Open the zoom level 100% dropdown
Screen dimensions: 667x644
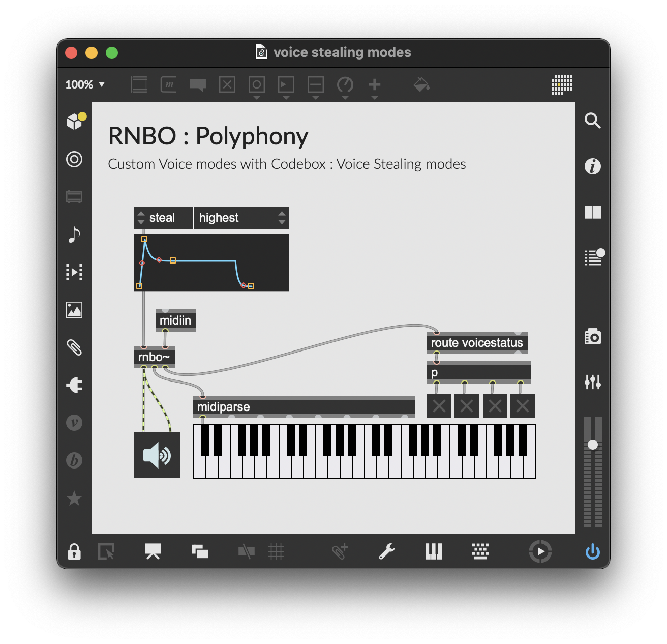click(x=85, y=84)
